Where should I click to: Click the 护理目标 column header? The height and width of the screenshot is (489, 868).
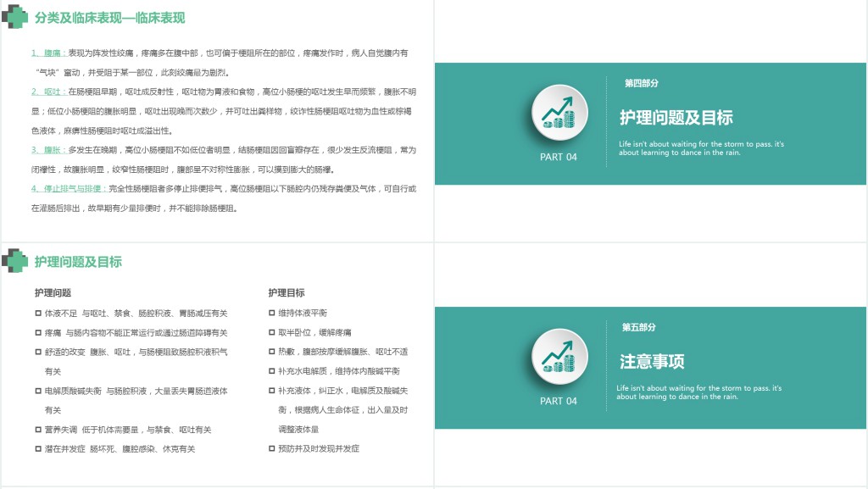click(287, 293)
